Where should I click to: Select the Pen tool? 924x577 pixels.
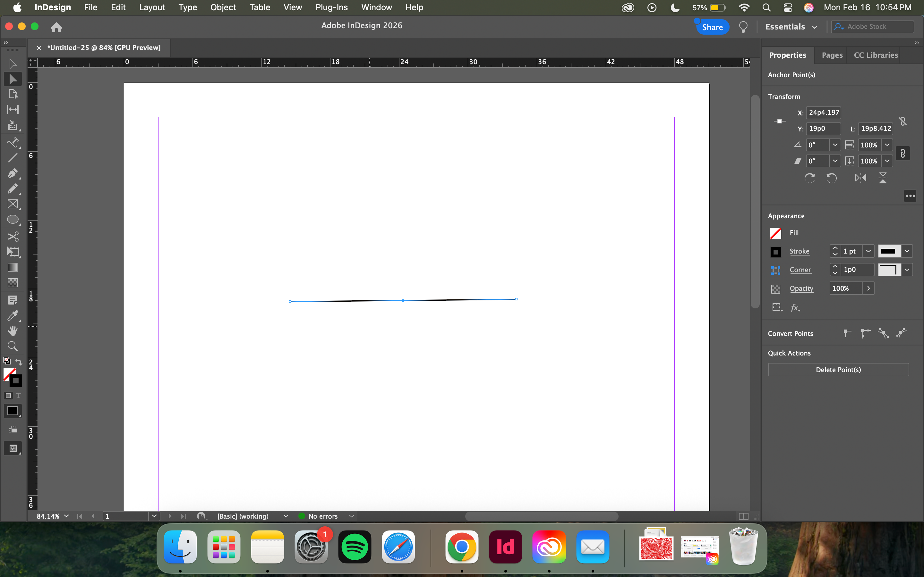click(12, 173)
